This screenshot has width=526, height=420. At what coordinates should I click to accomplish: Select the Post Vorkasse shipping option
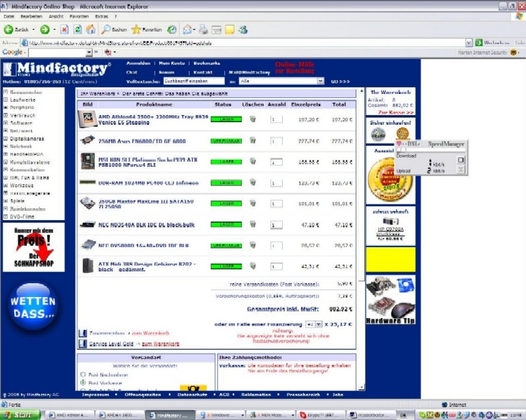pyautogui.click(x=83, y=383)
